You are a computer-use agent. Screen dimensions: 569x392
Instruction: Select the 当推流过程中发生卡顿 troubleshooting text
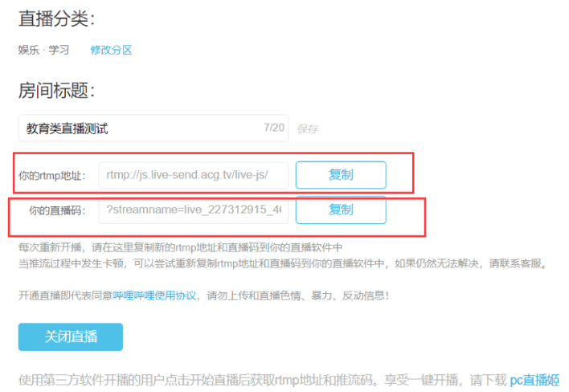click(283, 263)
